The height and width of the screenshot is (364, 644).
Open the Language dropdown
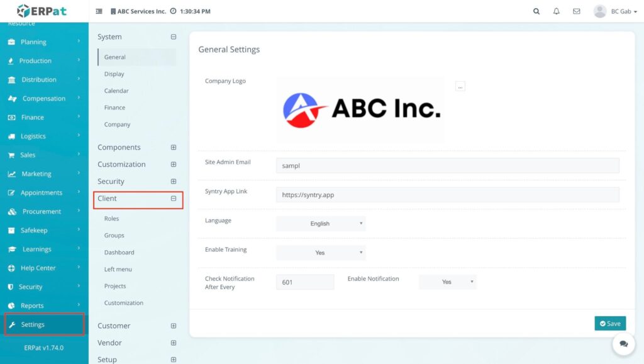[x=321, y=224]
